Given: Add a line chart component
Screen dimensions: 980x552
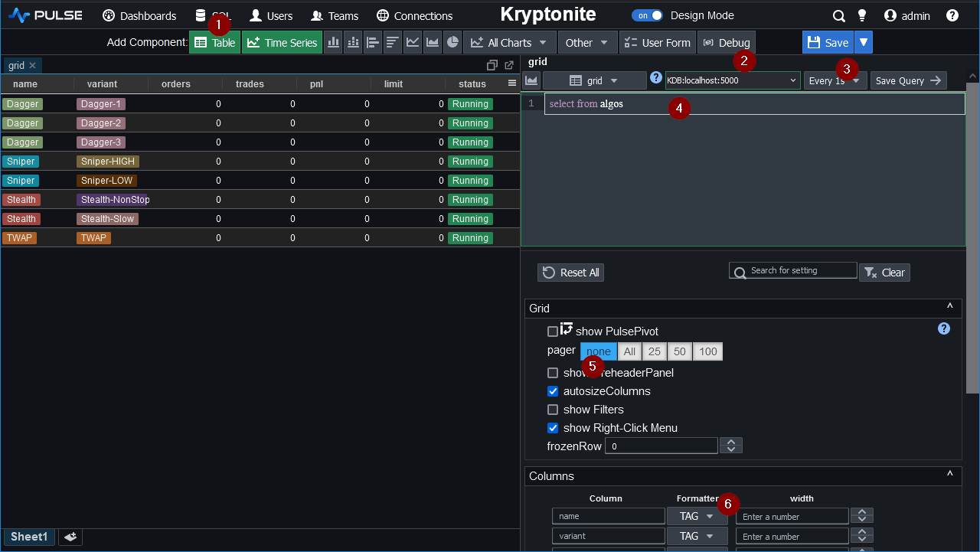Looking at the screenshot, I should coord(413,43).
